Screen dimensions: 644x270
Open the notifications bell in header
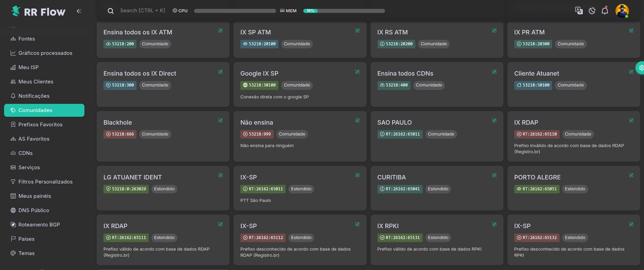pos(605,11)
